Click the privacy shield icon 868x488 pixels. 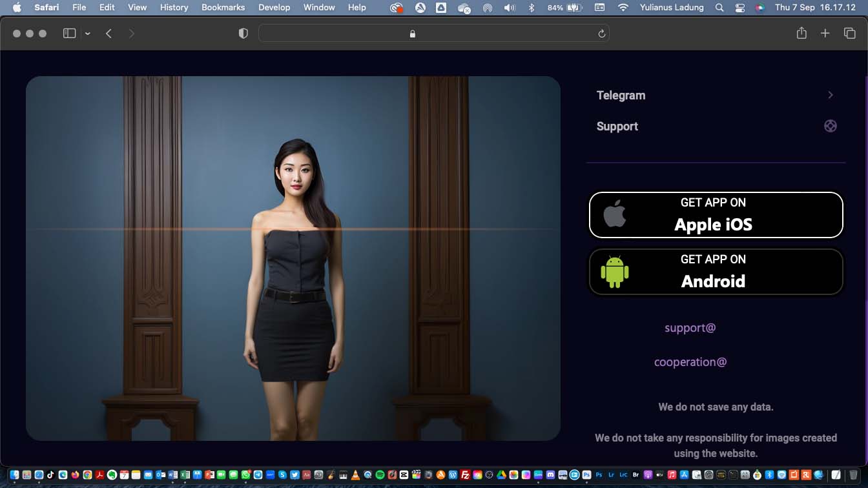point(243,34)
